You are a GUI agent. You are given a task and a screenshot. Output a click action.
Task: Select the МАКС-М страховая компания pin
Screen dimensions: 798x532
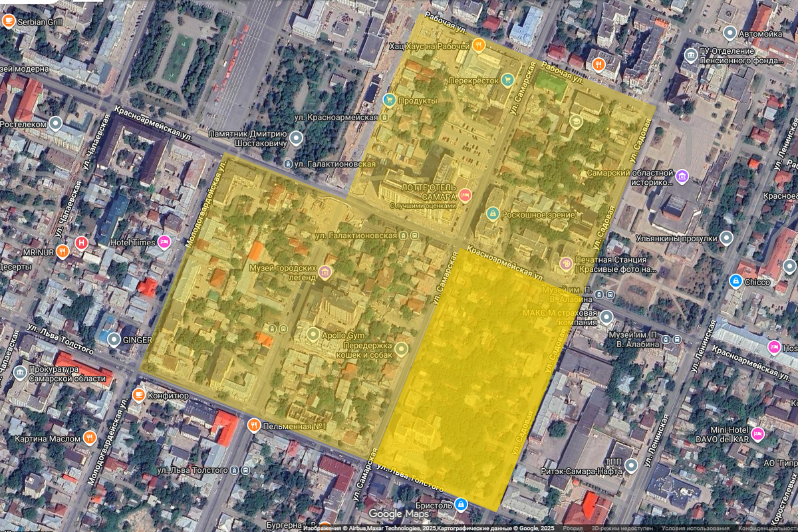point(606,317)
